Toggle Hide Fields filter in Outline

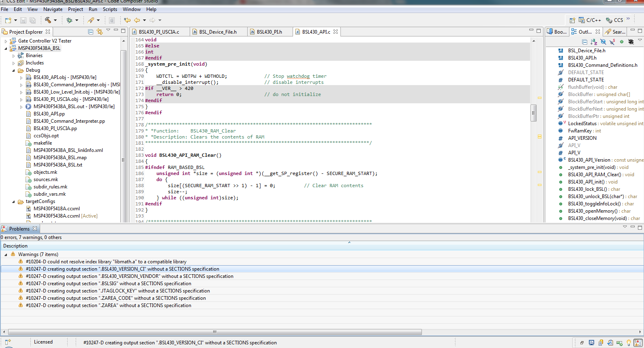603,42
